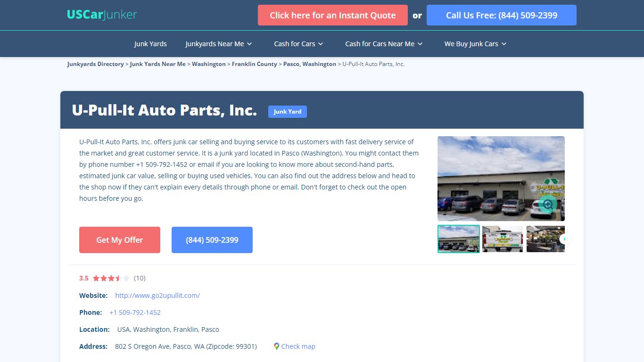This screenshot has width=644, height=362.
Task: Open Junkyards Directory breadcrumb link
Action: point(96,64)
